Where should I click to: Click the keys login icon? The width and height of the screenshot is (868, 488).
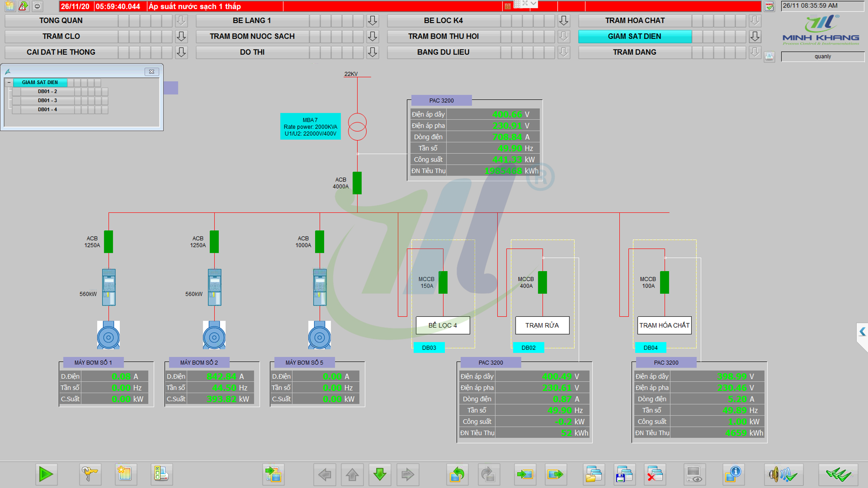point(90,474)
